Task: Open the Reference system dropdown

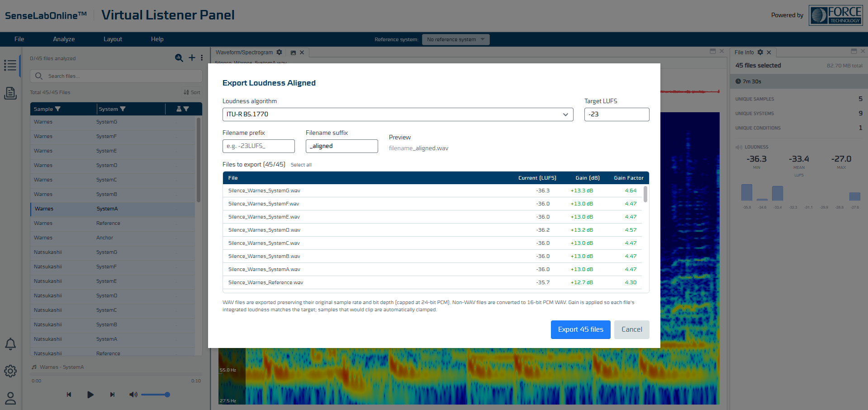Action: (455, 40)
